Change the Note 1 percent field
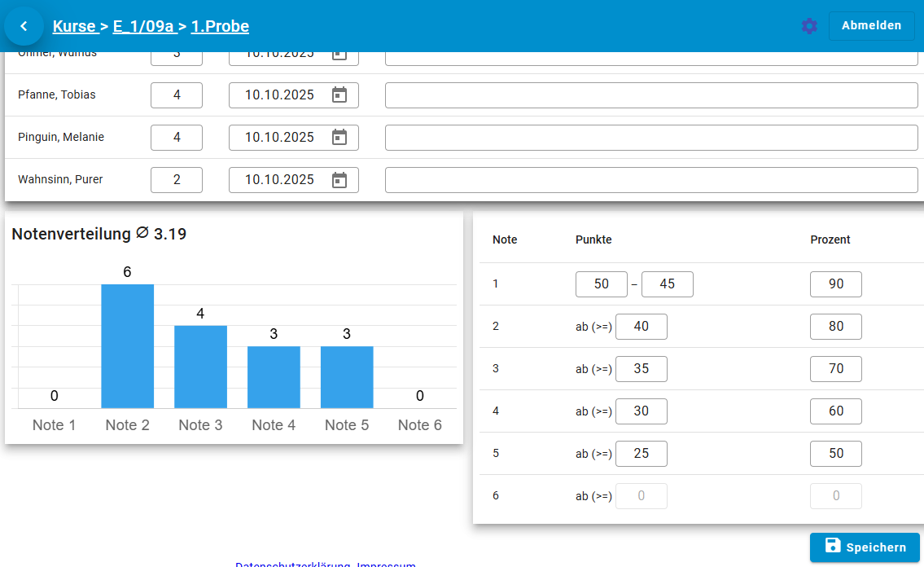 point(836,284)
